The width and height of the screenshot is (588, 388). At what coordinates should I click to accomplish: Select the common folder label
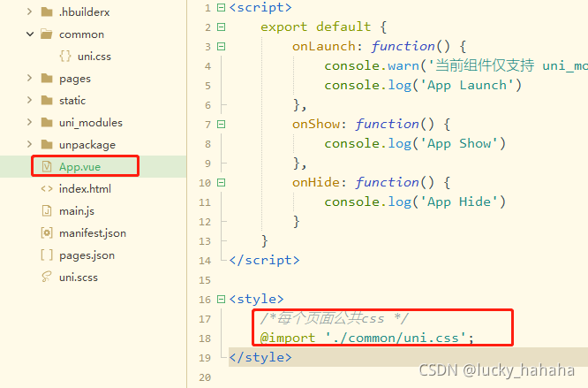pos(81,34)
